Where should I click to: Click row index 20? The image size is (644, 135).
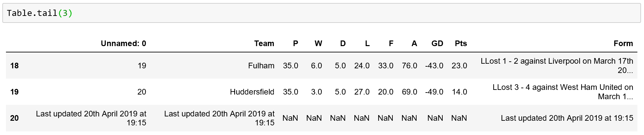tap(15, 118)
